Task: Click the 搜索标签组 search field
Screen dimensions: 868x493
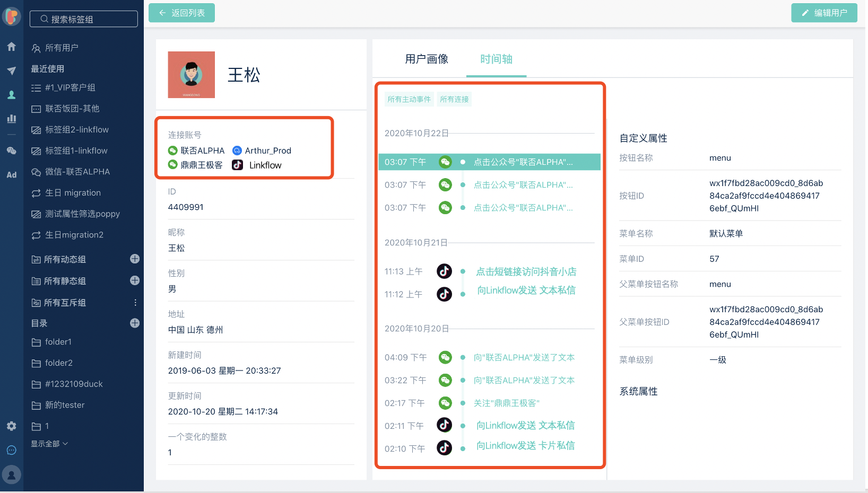Action: [x=83, y=19]
